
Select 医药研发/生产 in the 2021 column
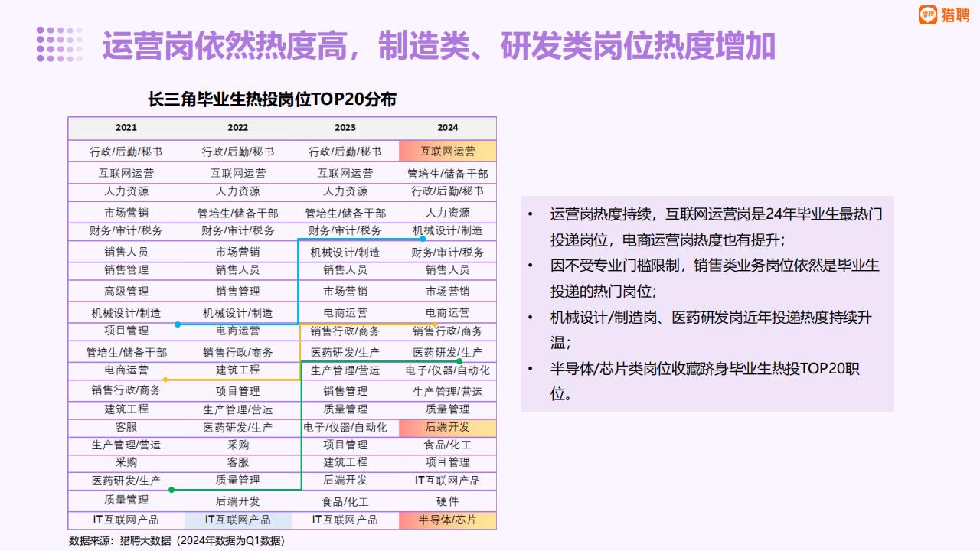pos(126,481)
